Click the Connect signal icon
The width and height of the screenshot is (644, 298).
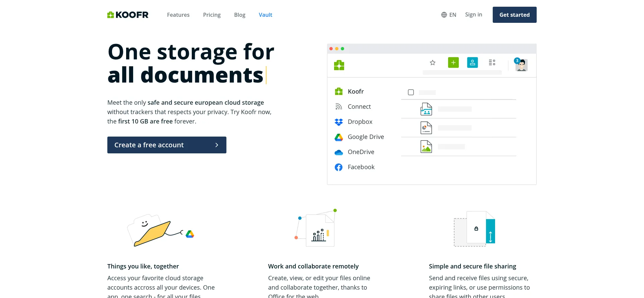click(339, 107)
